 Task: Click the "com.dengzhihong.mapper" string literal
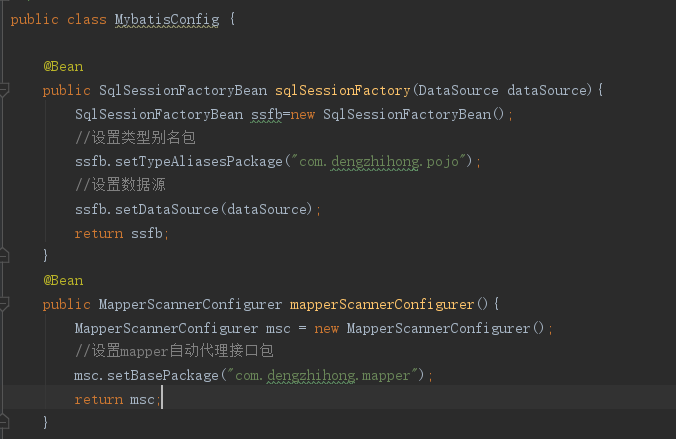[x=323, y=376]
